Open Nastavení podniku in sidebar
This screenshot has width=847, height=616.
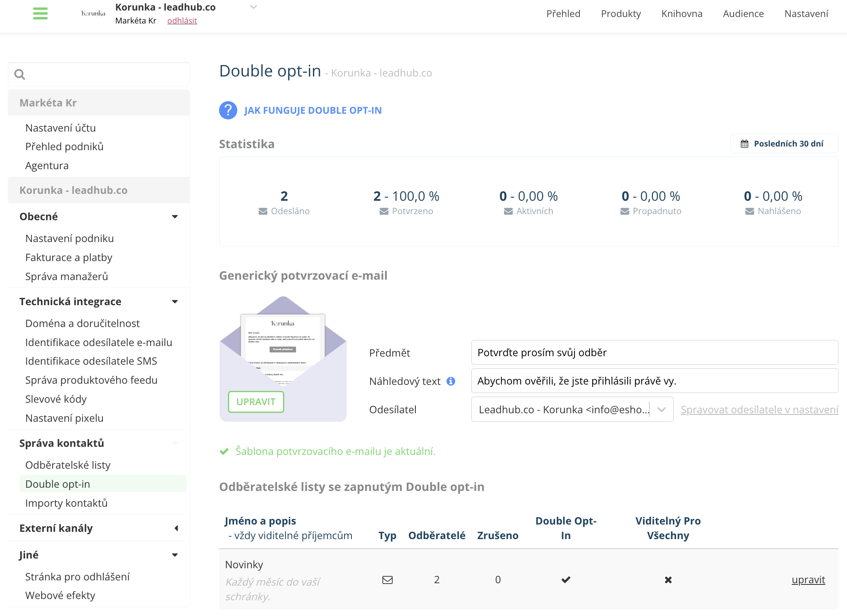[69, 238]
